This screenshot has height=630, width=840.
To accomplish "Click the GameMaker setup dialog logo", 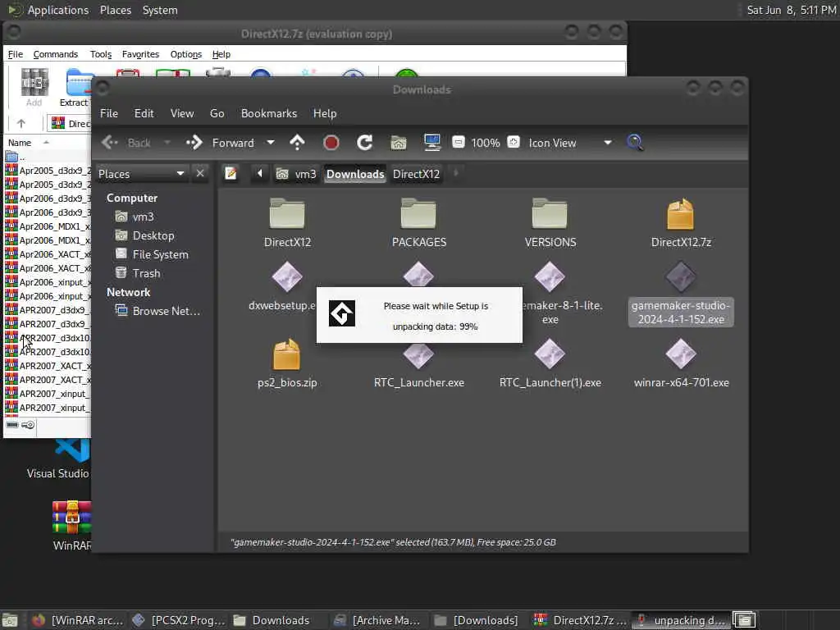I will point(342,314).
